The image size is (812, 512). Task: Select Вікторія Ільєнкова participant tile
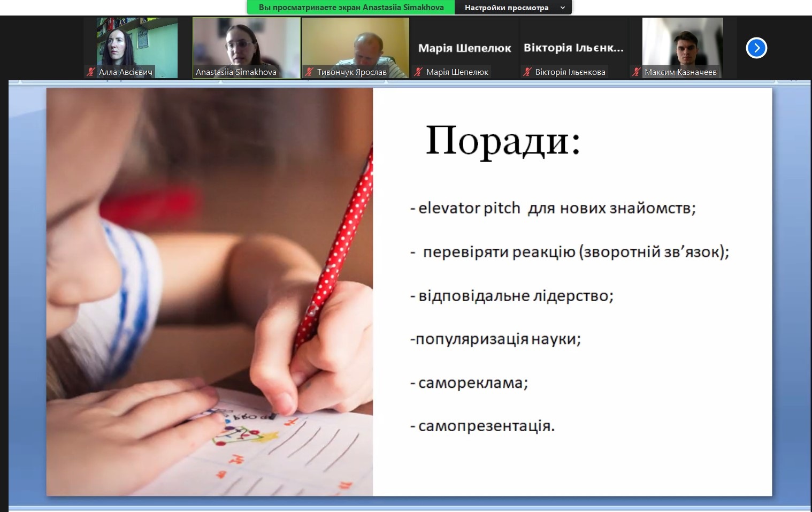click(x=574, y=48)
